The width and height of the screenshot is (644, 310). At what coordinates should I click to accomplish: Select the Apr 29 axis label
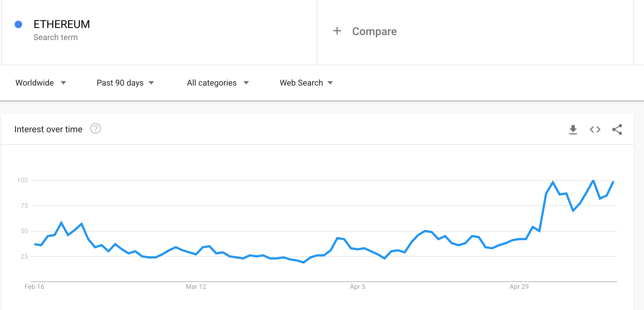[x=519, y=287]
